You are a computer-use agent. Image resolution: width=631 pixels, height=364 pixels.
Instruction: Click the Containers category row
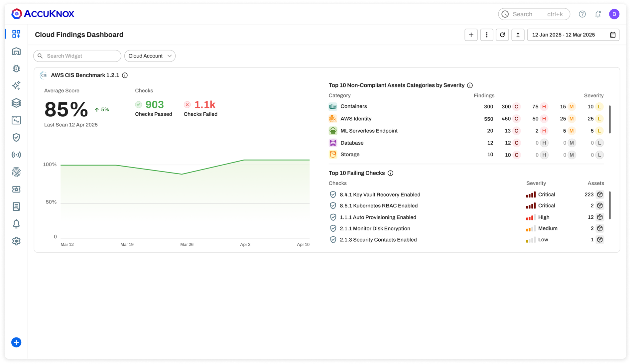[x=354, y=106]
